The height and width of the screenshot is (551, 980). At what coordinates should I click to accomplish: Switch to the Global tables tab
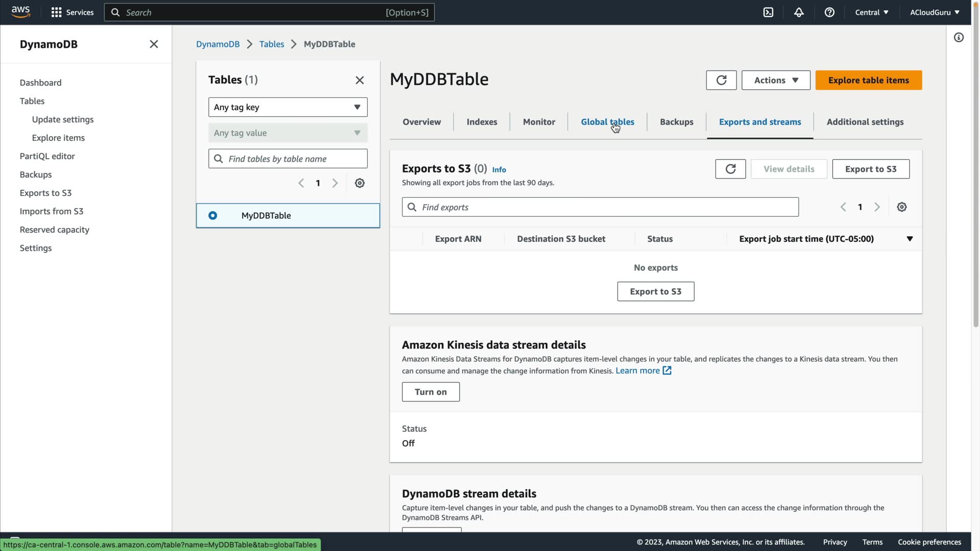607,122
